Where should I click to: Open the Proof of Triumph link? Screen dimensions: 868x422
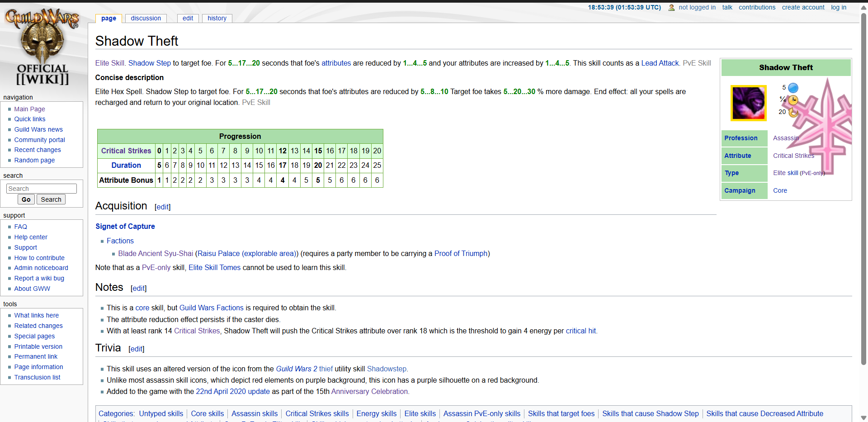tap(461, 253)
